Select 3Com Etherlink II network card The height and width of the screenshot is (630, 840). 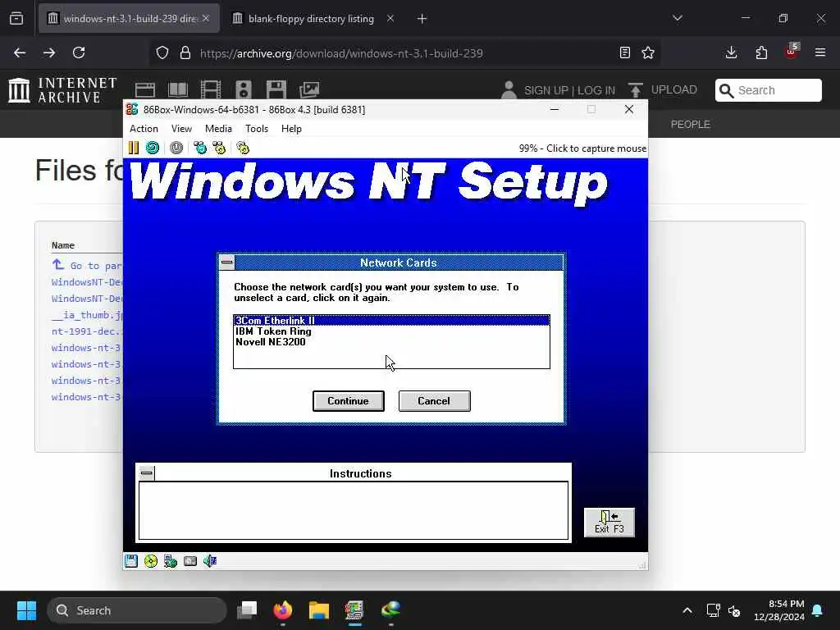click(391, 321)
